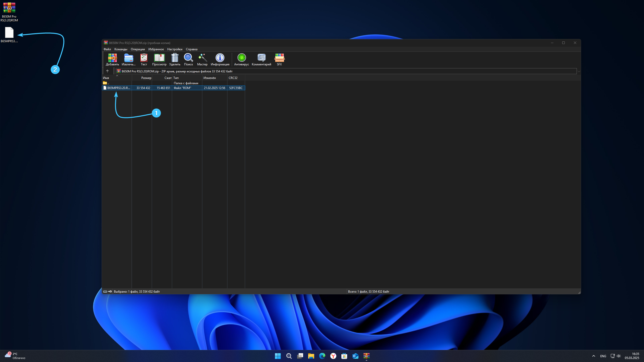Sort by the Сжат column header
The height and width of the screenshot is (362, 644).
click(162, 78)
